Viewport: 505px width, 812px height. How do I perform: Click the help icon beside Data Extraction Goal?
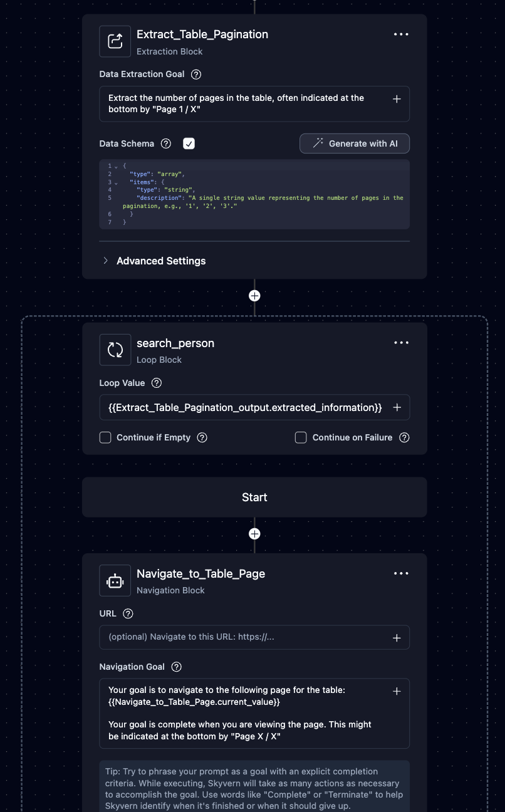[x=196, y=75]
